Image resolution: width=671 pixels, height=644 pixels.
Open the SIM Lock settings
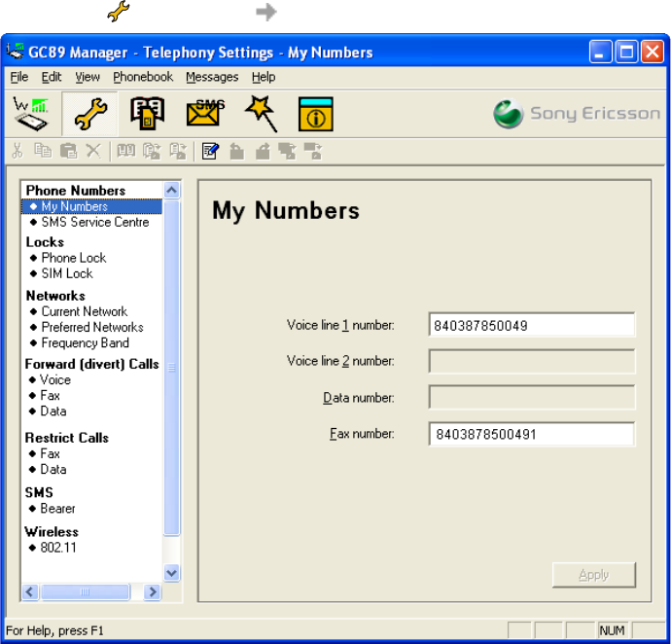click(x=67, y=273)
